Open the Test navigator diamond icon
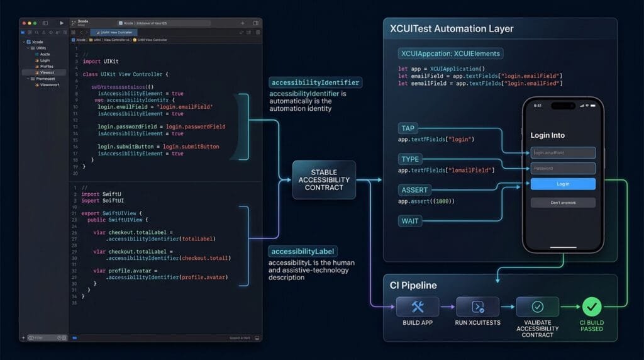The width and height of the screenshot is (644, 360). (x=51, y=32)
